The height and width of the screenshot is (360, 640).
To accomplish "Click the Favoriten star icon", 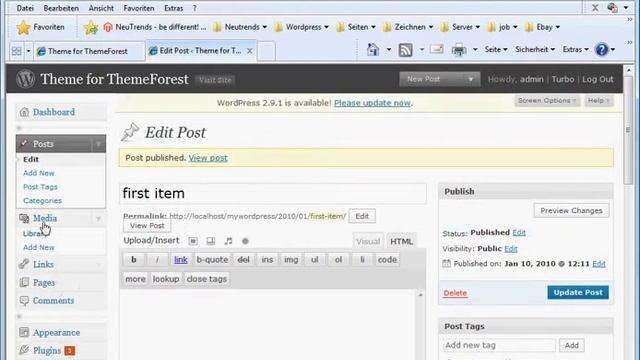I will click(24, 27).
